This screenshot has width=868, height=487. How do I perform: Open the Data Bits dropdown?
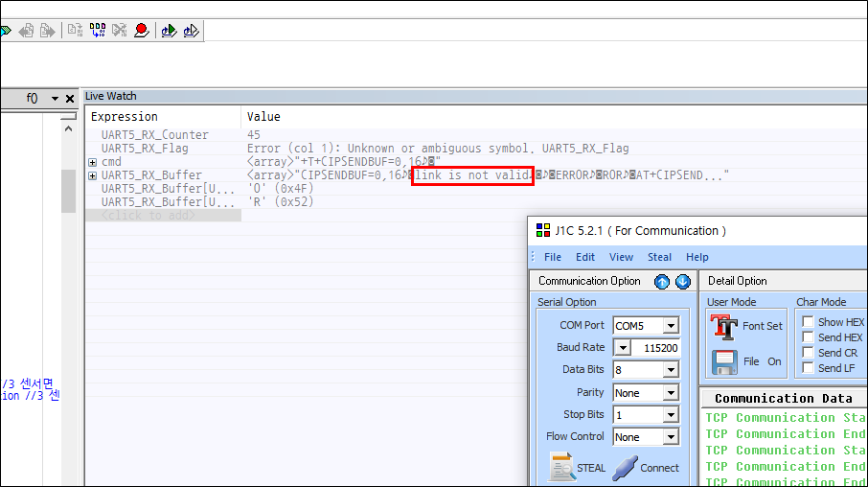point(671,370)
